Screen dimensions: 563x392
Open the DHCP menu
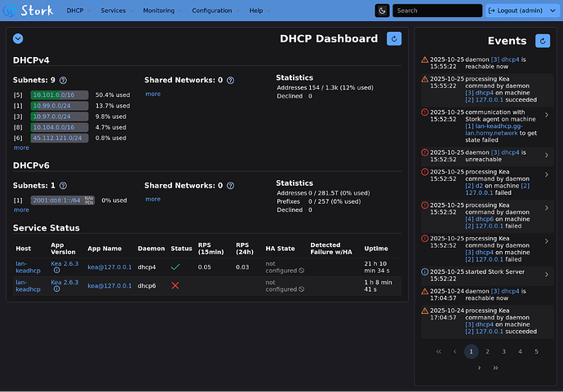78,11
